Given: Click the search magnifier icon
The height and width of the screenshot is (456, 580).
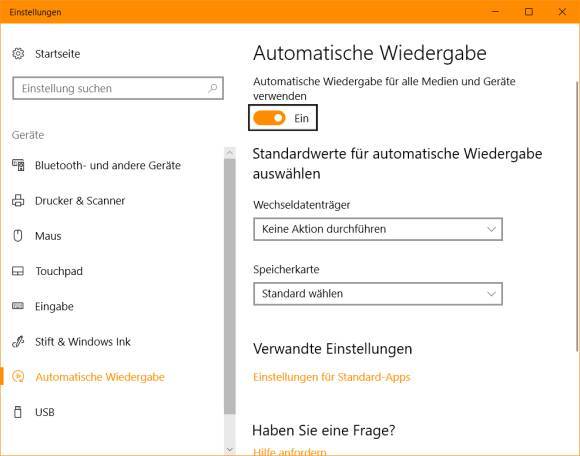Looking at the screenshot, I should (x=213, y=88).
